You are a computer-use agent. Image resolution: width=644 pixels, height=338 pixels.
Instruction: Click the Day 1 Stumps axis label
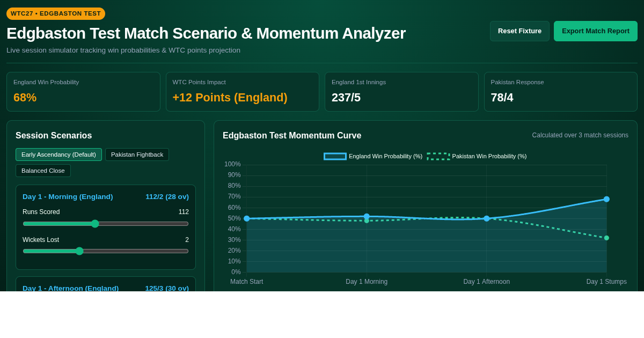click(606, 282)
